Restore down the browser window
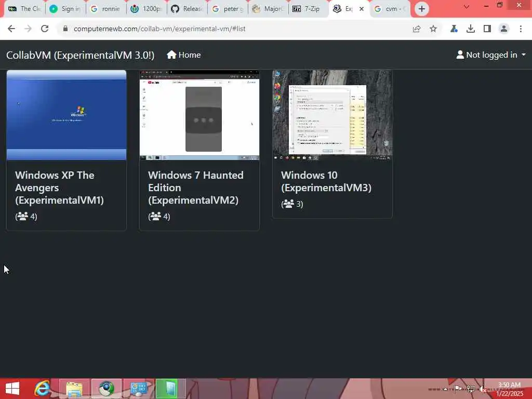The height and width of the screenshot is (399, 532). click(x=500, y=5)
